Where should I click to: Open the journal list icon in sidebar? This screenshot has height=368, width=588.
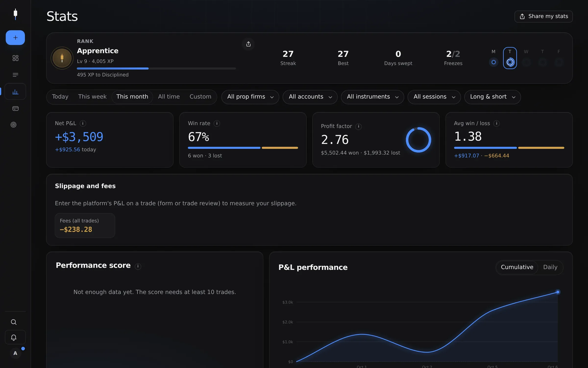tap(15, 75)
